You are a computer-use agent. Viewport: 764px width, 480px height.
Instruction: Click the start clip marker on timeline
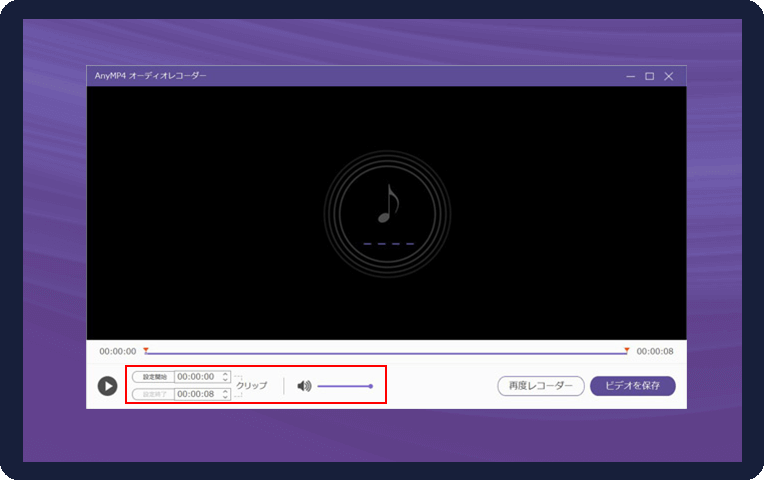[x=146, y=350]
